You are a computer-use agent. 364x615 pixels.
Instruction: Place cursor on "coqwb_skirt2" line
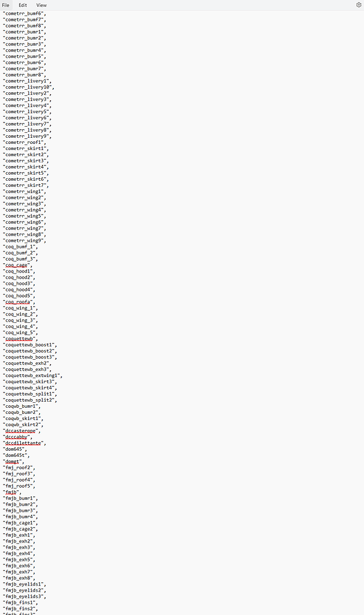(x=23, y=424)
